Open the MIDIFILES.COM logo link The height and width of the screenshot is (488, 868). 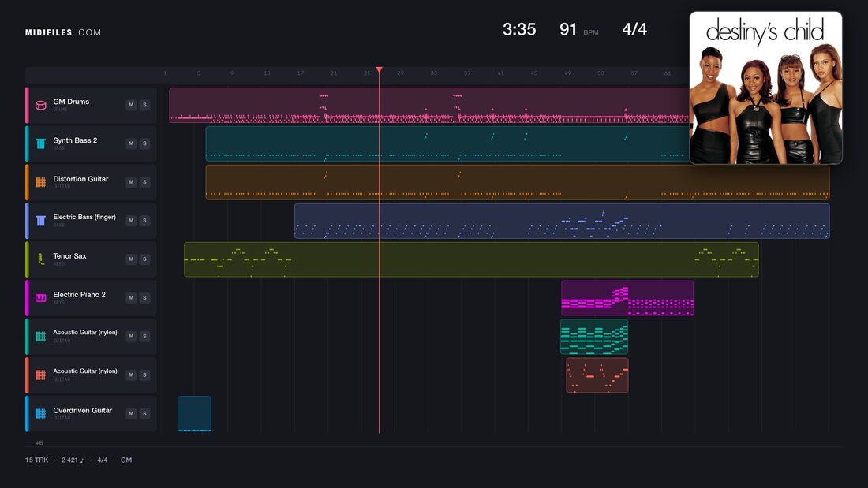(63, 32)
